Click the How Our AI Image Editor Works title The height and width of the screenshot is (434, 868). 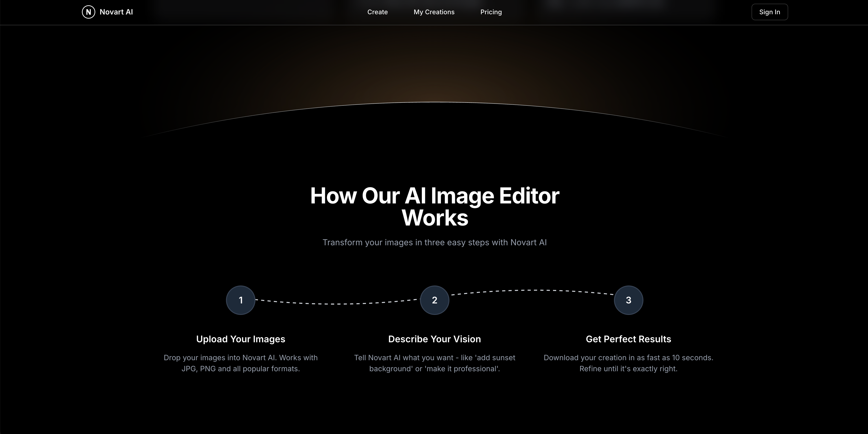[x=435, y=206]
